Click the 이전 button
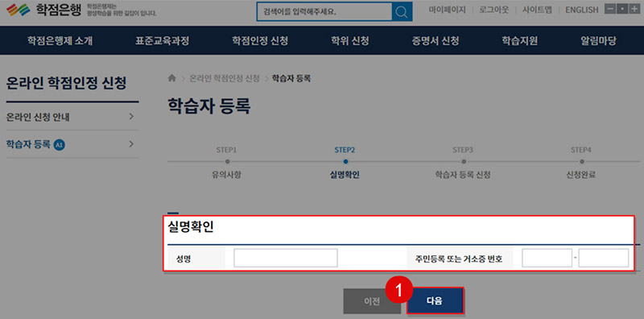The width and height of the screenshot is (644, 319). click(372, 301)
